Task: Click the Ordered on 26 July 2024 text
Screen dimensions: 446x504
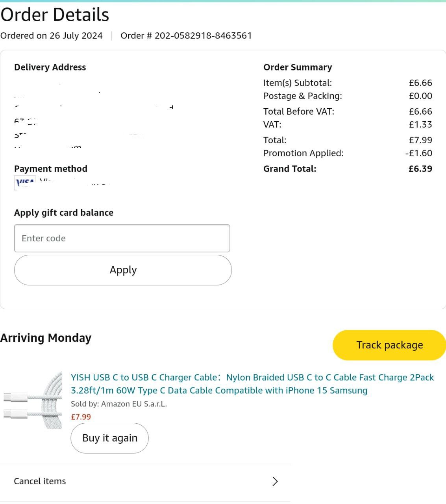Action: click(x=52, y=35)
